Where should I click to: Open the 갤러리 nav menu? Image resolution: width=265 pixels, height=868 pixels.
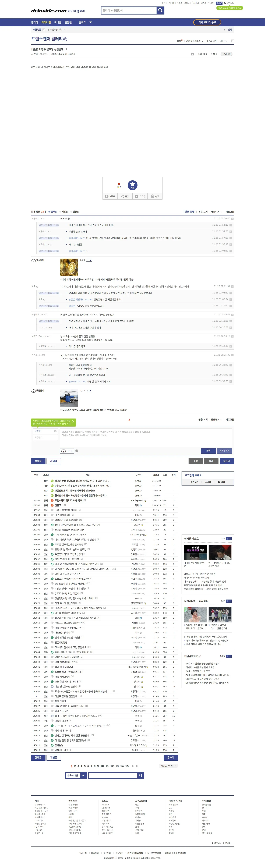click(34, 23)
